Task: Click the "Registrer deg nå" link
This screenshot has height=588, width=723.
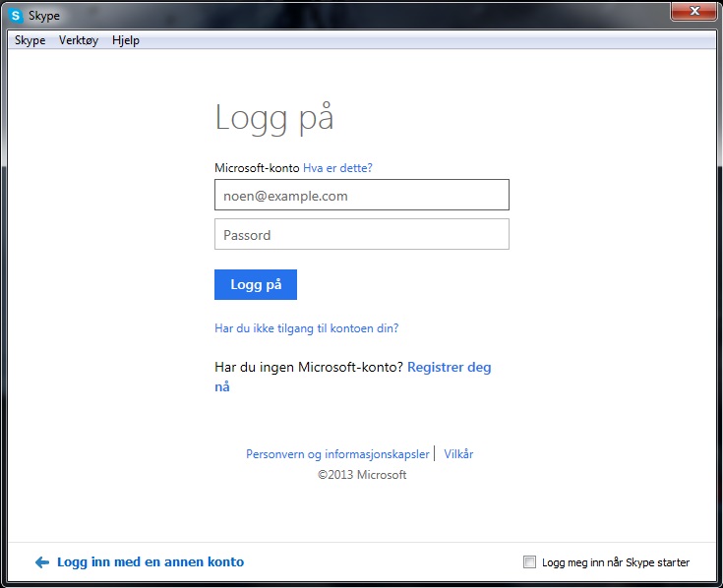Action: click(x=450, y=368)
